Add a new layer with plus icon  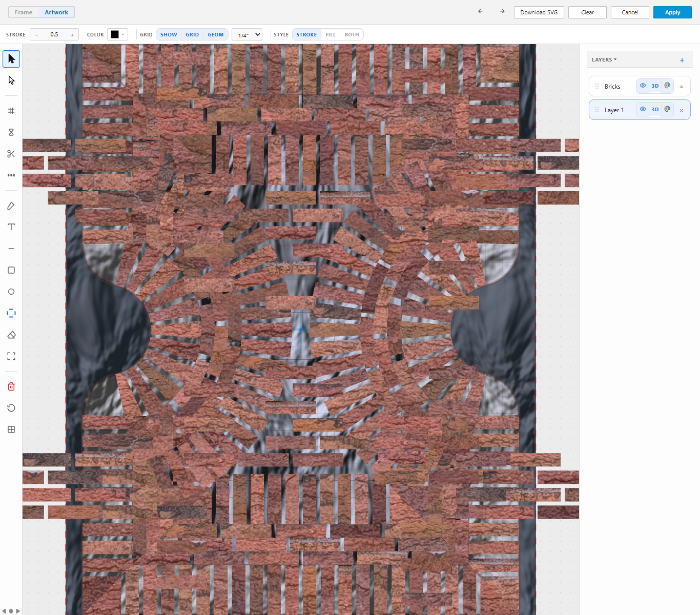(682, 60)
